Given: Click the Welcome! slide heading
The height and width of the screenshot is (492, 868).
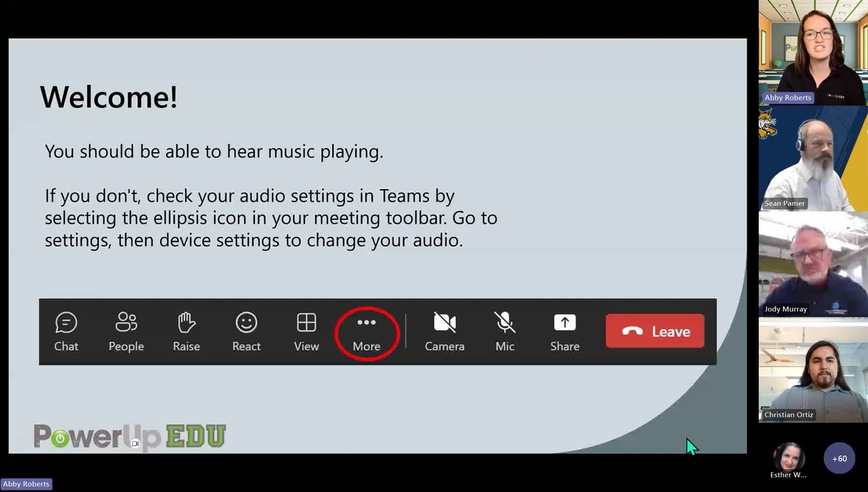Looking at the screenshot, I should coord(109,97).
